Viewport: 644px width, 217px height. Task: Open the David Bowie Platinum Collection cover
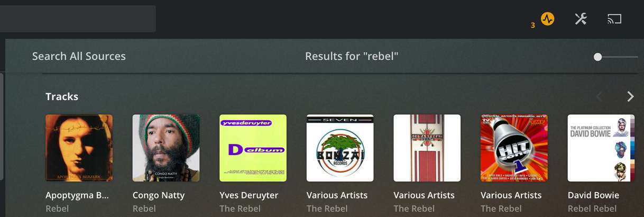tap(601, 148)
